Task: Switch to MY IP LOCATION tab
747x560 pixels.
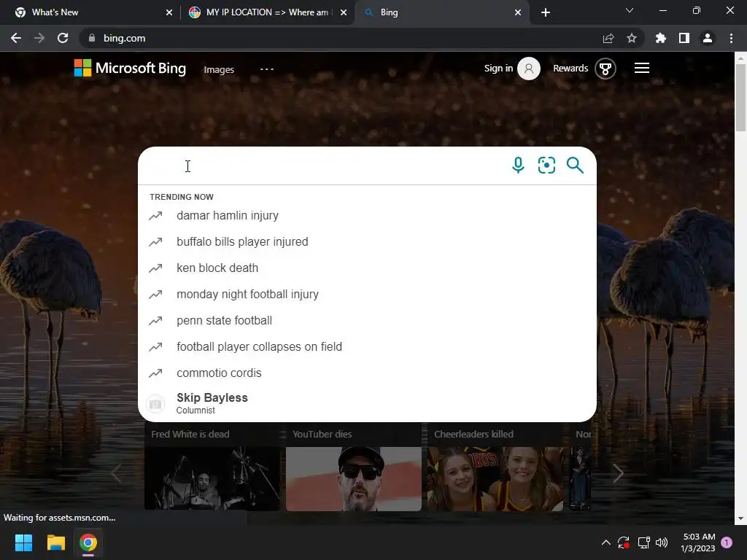Action: click(267, 12)
